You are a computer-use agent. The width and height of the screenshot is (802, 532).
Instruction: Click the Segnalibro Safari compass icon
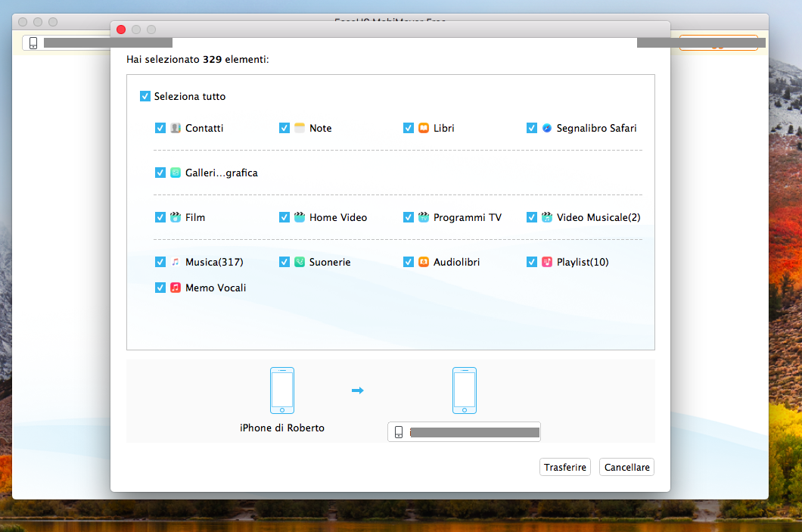[x=547, y=129]
